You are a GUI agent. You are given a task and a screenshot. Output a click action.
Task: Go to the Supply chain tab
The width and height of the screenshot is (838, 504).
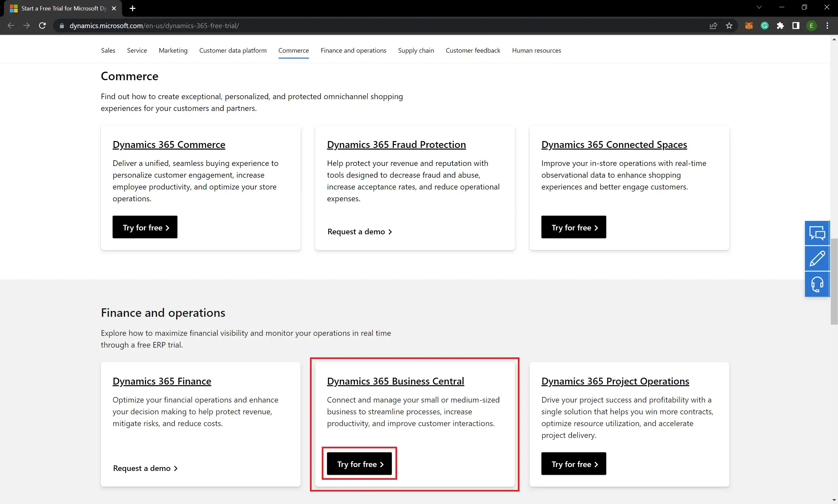[x=416, y=50]
